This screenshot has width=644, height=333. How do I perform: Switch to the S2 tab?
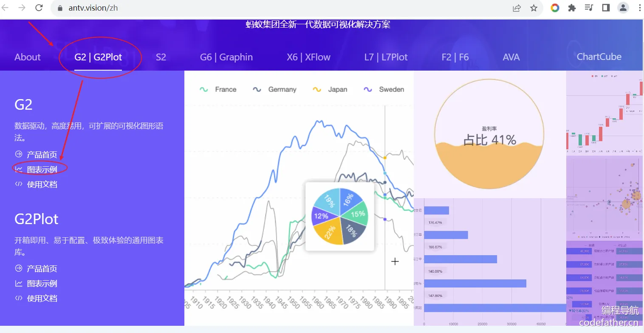[x=161, y=57]
